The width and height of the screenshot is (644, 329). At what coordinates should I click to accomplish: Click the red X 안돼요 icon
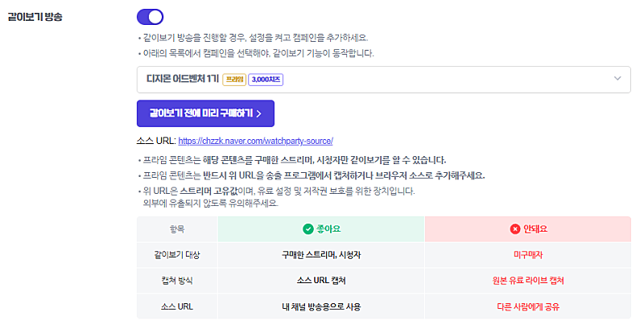pos(515,229)
